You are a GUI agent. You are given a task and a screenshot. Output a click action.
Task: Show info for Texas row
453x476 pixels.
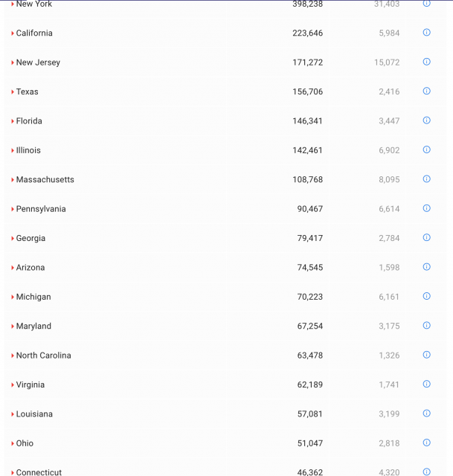pyautogui.click(x=426, y=91)
